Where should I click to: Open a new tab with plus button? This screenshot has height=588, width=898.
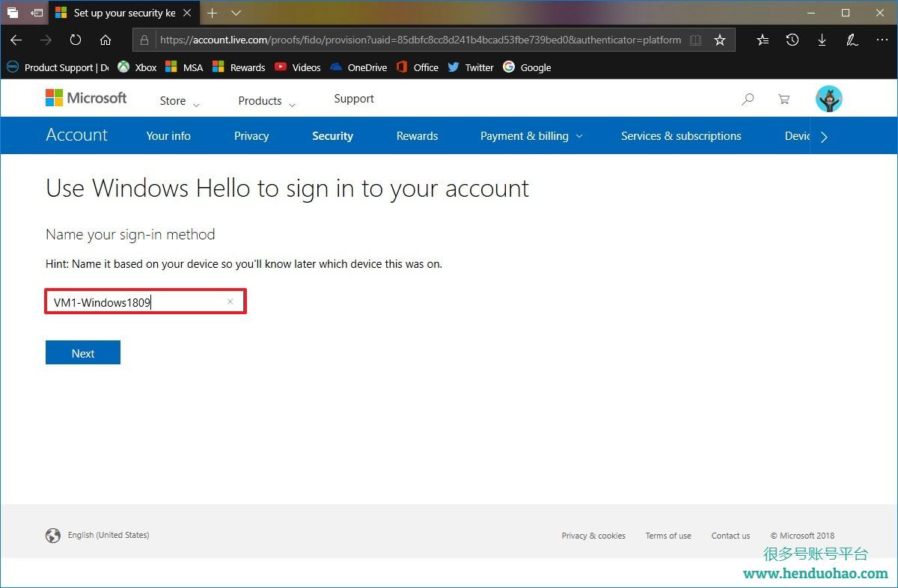213,13
